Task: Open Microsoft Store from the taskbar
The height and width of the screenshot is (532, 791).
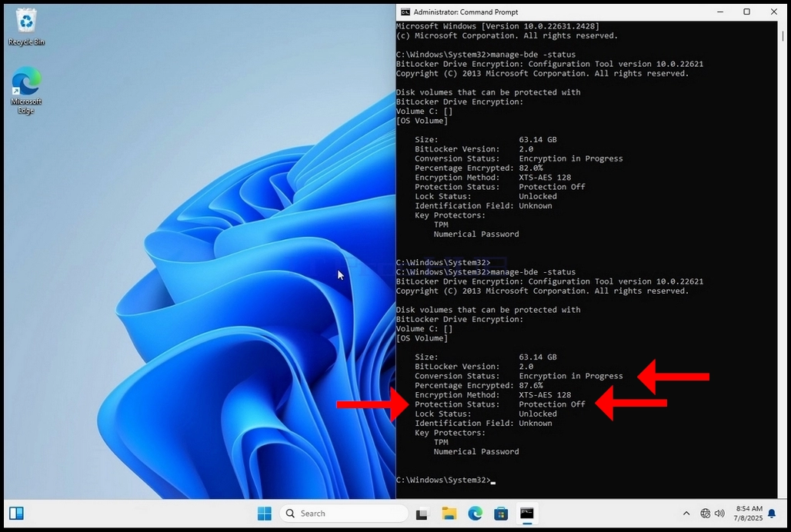Action: coord(501,514)
